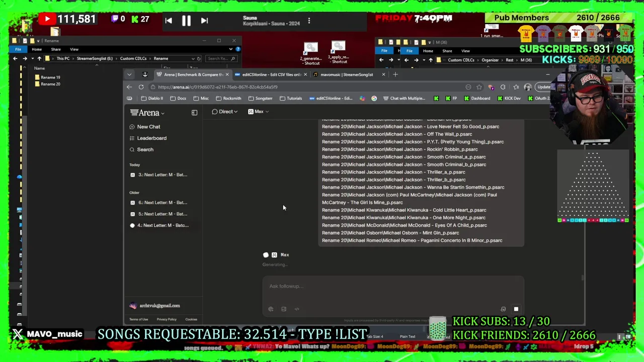Click Custom CDLCs in Rename window breadcrumb
644x362 pixels.
[x=133, y=58]
